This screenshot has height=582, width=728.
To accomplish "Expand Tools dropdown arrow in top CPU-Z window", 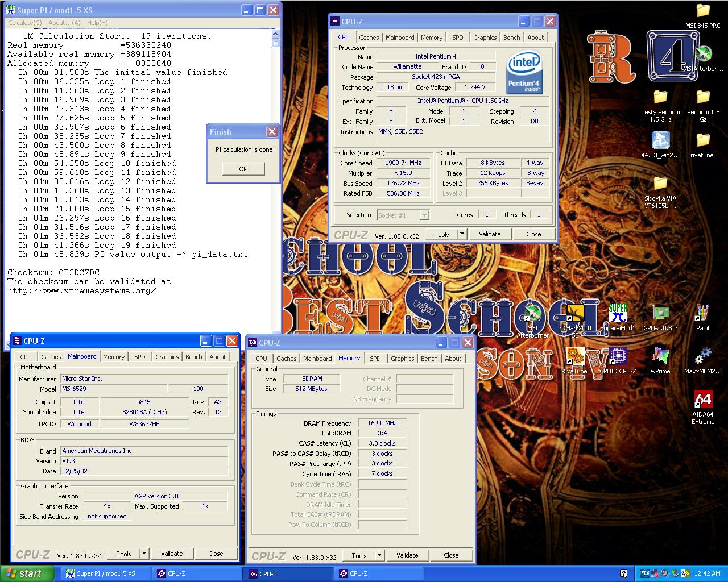I will pyautogui.click(x=462, y=234).
